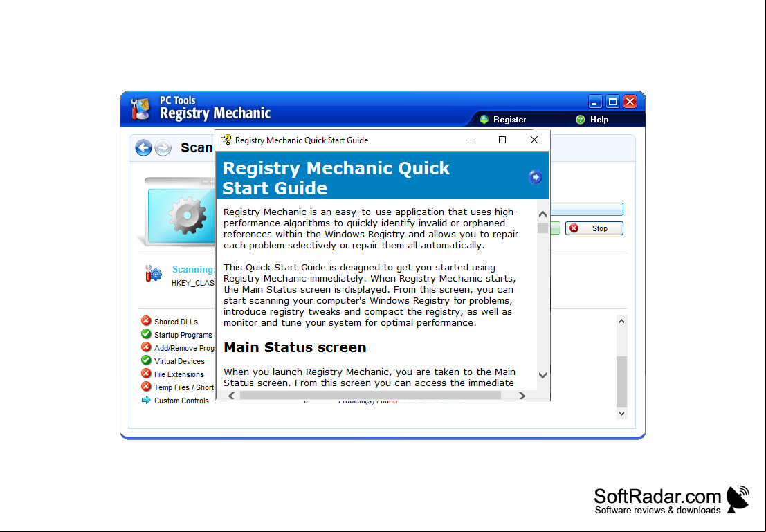Maximize the Registry Mechanic main window
Viewport: 766px width, 532px height.
[612, 102]
